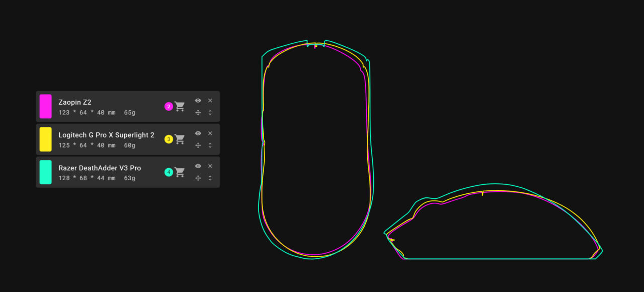Open shopping cart for Razer DeathAdder V3 Pro

(180, 172)
